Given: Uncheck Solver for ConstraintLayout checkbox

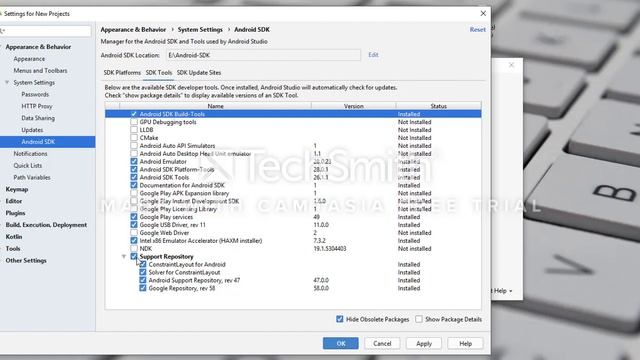Looking at the screenshot, I should click(142, 272).
